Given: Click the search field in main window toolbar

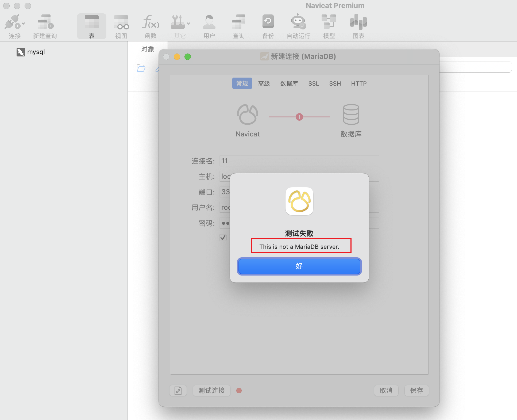Looking at the screenshot, I should [x=475, y=67].
